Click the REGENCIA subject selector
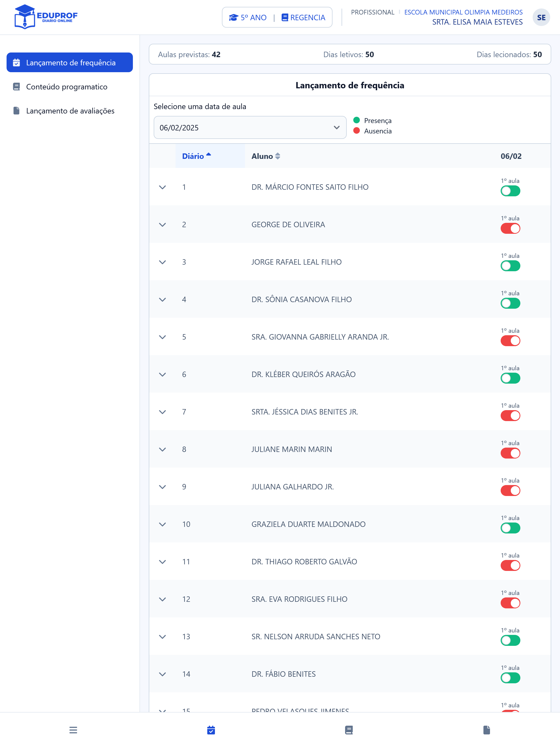The image size is (560, 747). click(303, 17)
